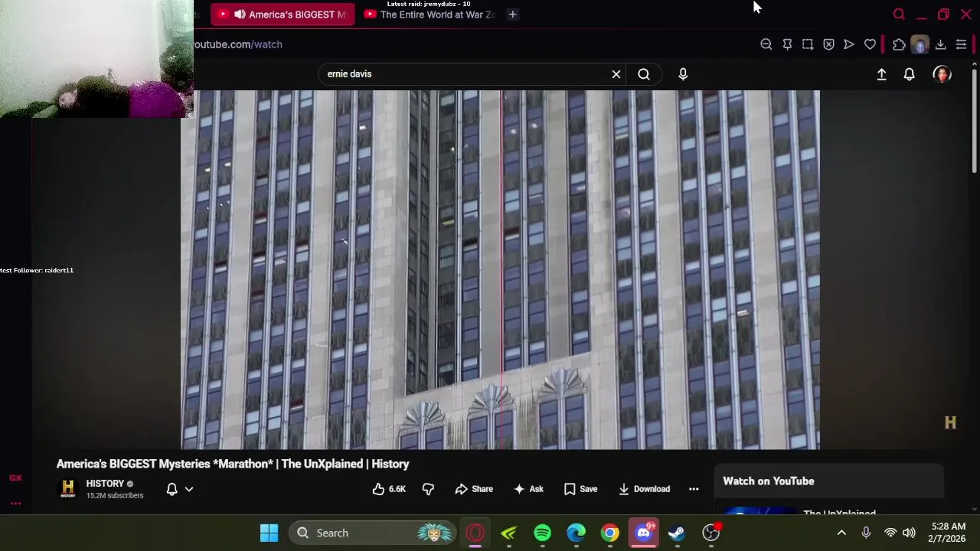Open the NVIDIA app from the taskbar
The width and height of the screenshot is (980, 551).
[x=509, y=533]
